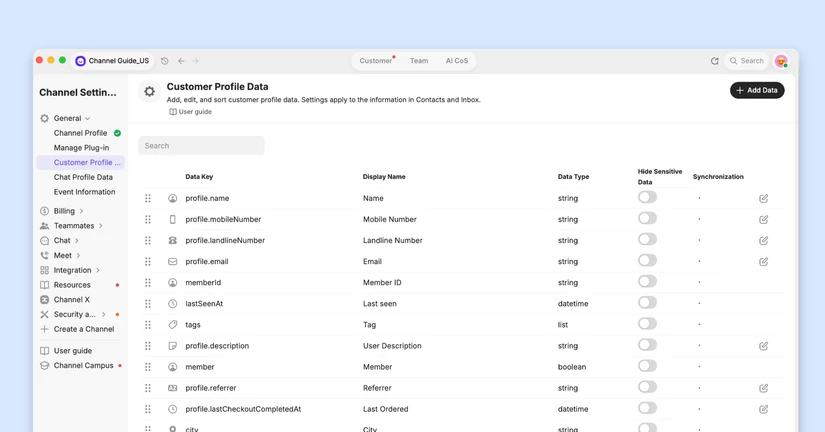Click the note icon of profile.description
This screenshot has width=825, height=432.
pos(173,346)
